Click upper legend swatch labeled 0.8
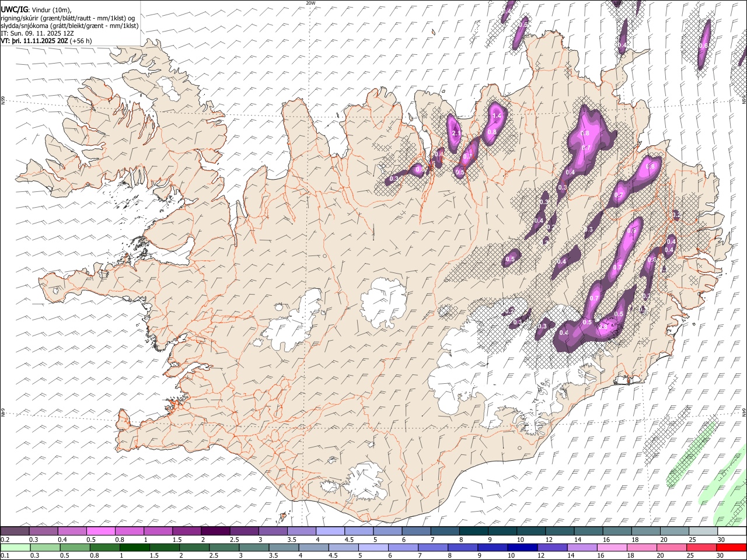The image size is (747, 560). click(130, 531)
